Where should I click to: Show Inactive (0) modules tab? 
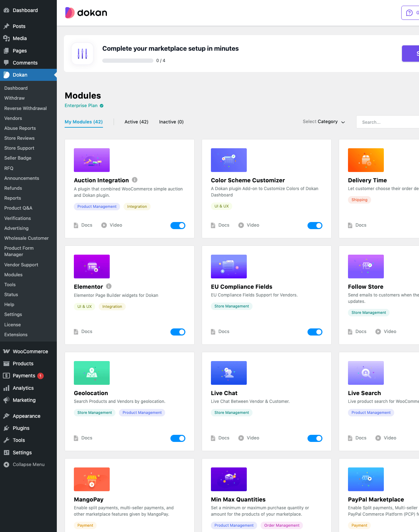(171, 122)
